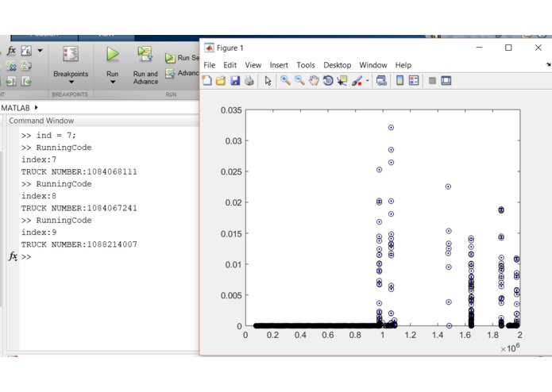Screen dimensions: 552x392
Task: Activate the Zoom In magnifier tool
Action: tap(285, 80)
